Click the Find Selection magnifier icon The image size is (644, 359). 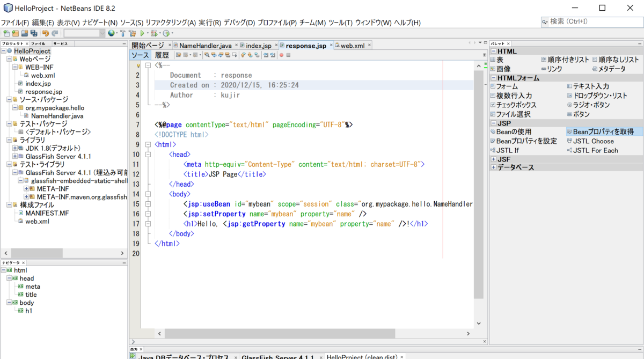207,55
